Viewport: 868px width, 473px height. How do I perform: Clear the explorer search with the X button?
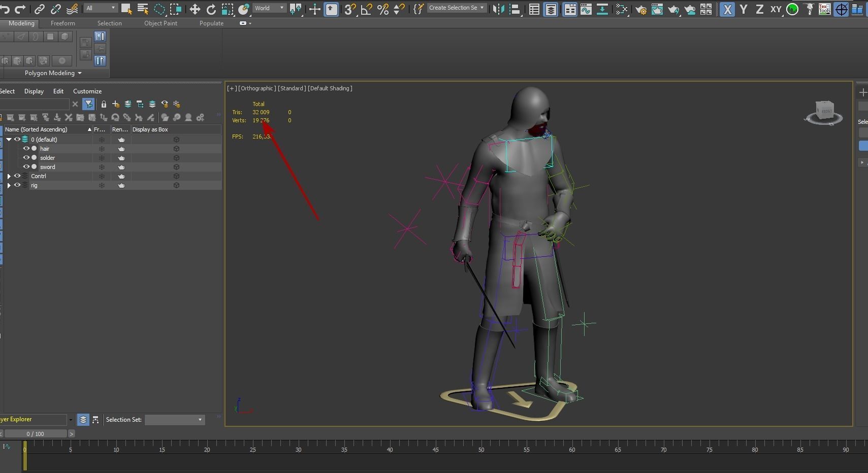coord(75,104)
